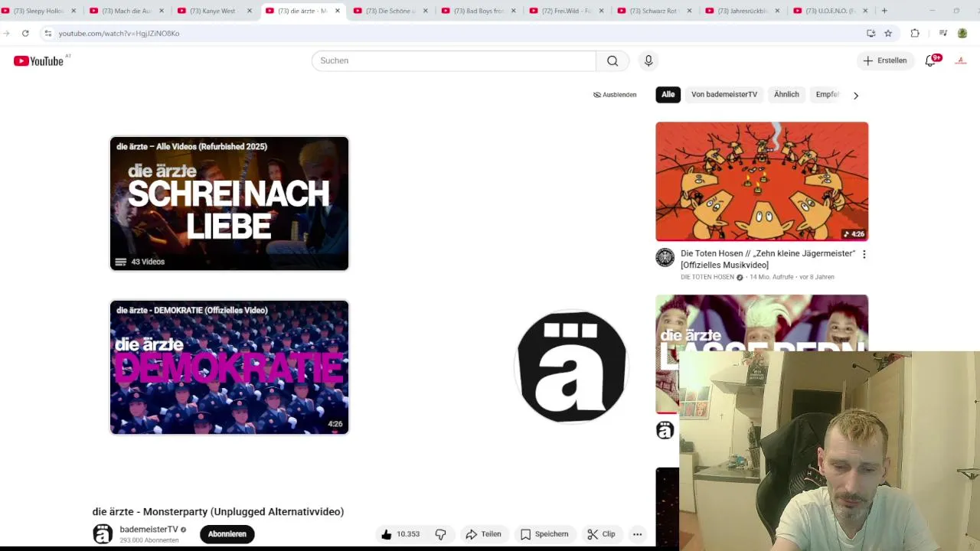Open Zehn kleine Jägermeister thumbnail

(x=762, y=181)
